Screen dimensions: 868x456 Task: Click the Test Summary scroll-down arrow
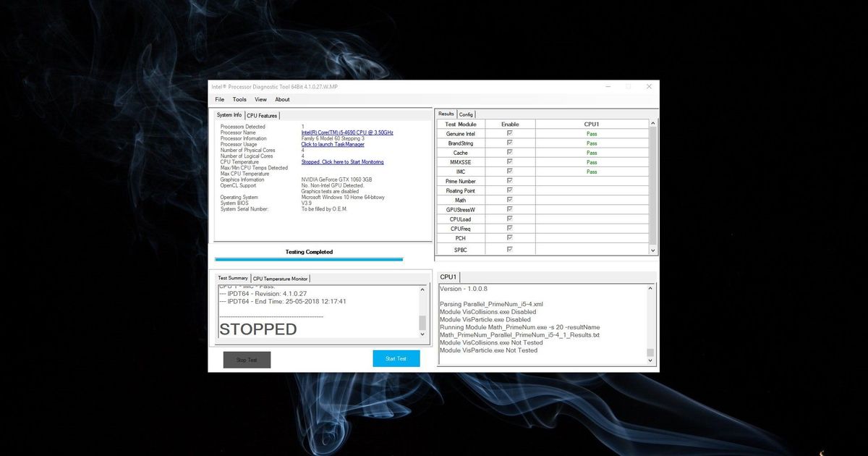click(x=422, y=334)
